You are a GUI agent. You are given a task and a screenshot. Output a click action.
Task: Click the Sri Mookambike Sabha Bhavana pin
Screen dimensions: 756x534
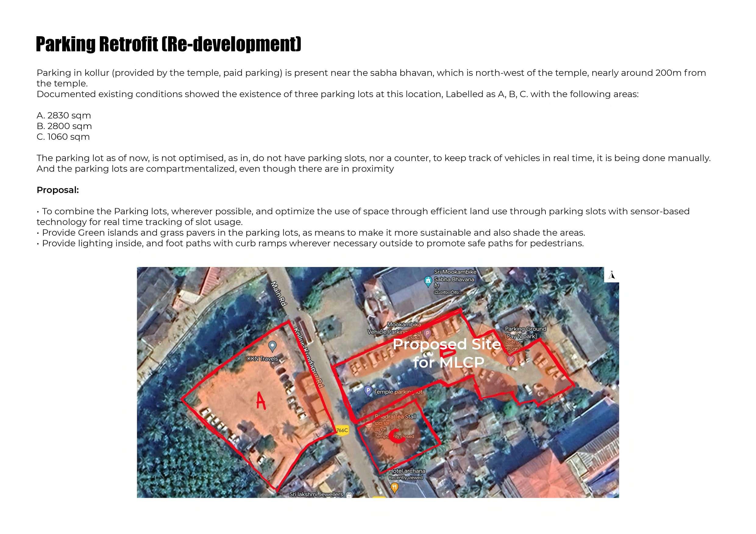pyautogui.click(x=428, y=281)
